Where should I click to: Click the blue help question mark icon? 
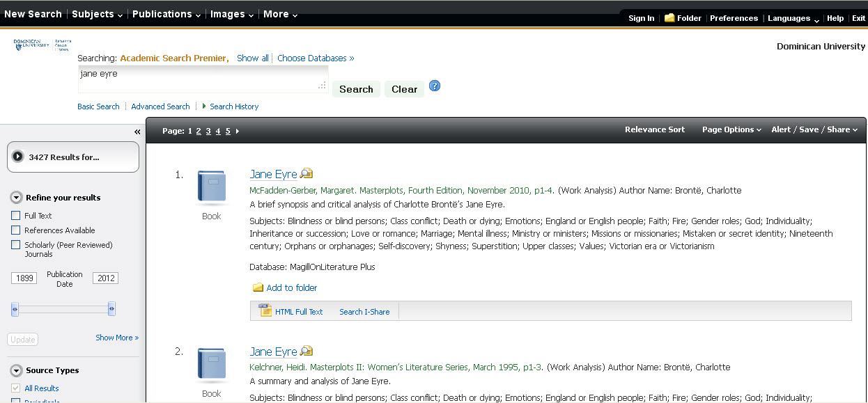click(435, 86)
